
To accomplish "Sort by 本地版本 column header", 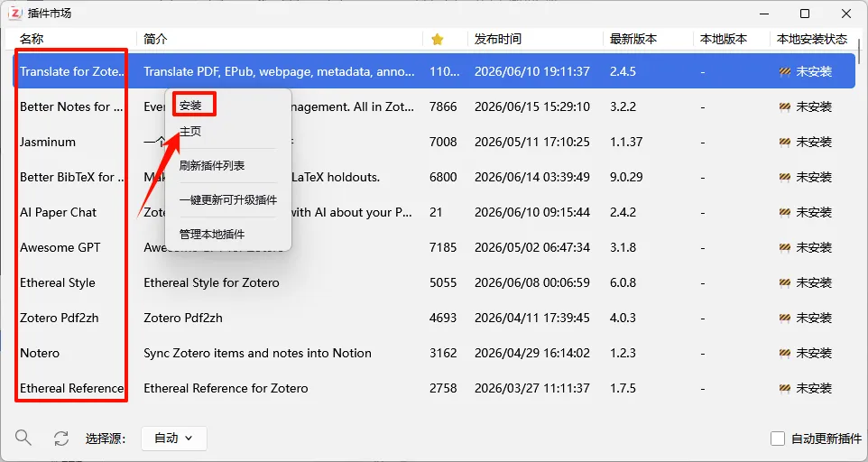I will (724, 40).
